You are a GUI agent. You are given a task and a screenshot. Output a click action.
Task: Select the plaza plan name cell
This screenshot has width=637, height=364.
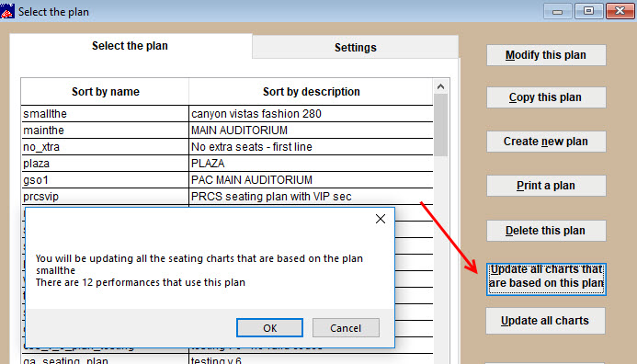105,164
